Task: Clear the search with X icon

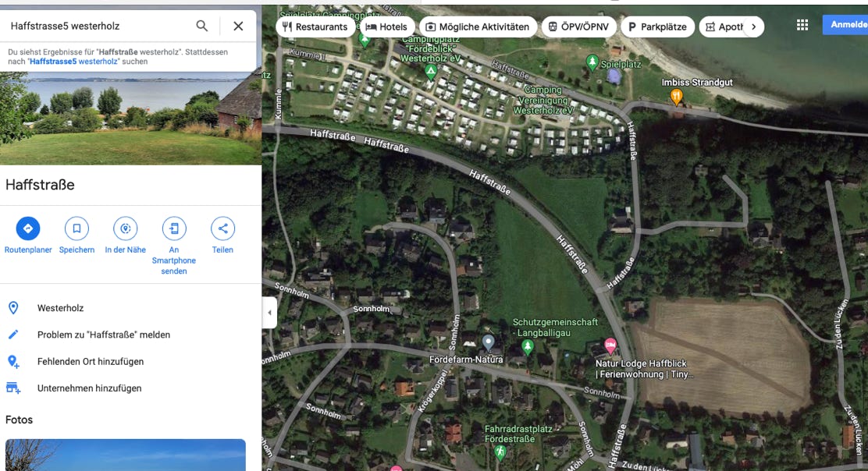Action: [x=238, y=26]
